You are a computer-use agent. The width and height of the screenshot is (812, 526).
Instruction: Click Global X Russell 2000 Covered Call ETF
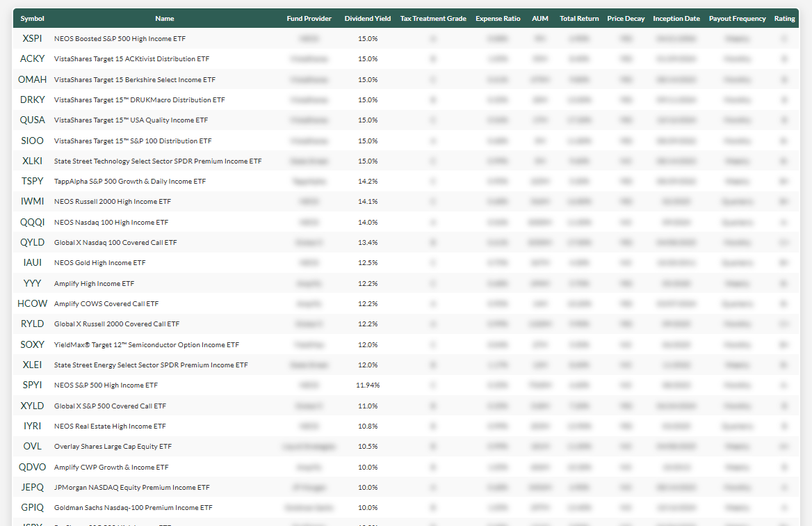tap(117, 324)
